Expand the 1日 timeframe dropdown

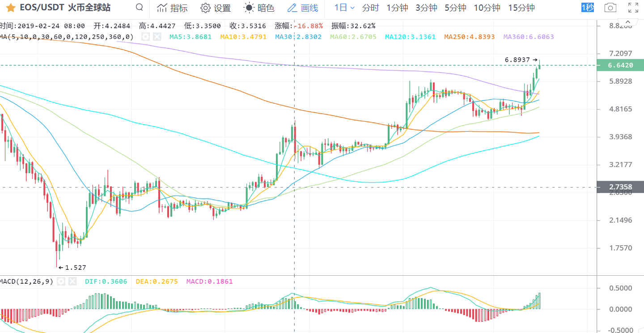(344, 8)
